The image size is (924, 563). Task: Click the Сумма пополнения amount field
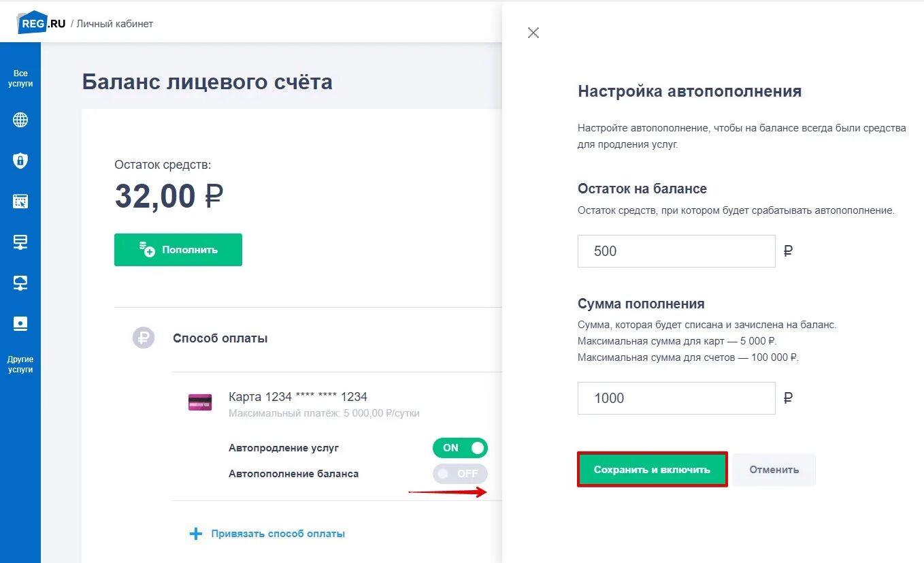[x=676, y=398]
